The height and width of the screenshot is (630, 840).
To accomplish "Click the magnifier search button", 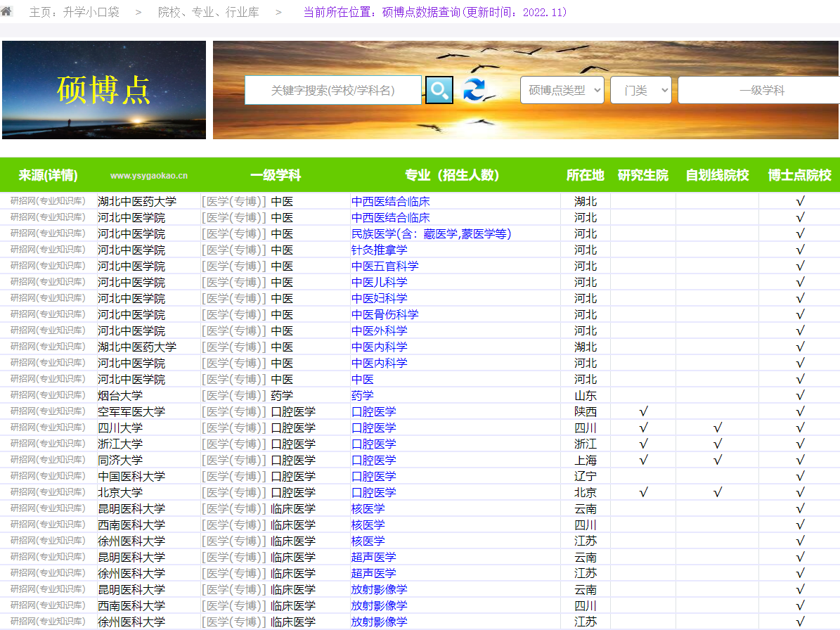I will click(x=439, y=90).
